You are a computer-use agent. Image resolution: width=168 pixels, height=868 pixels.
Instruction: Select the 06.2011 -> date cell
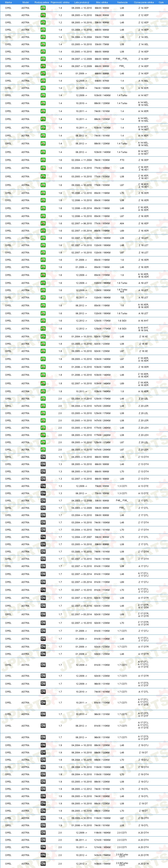(81, 840)
